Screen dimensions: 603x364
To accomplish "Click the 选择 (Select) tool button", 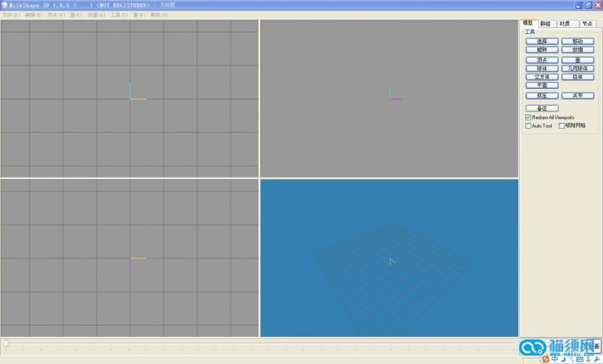I will point(542,41).
